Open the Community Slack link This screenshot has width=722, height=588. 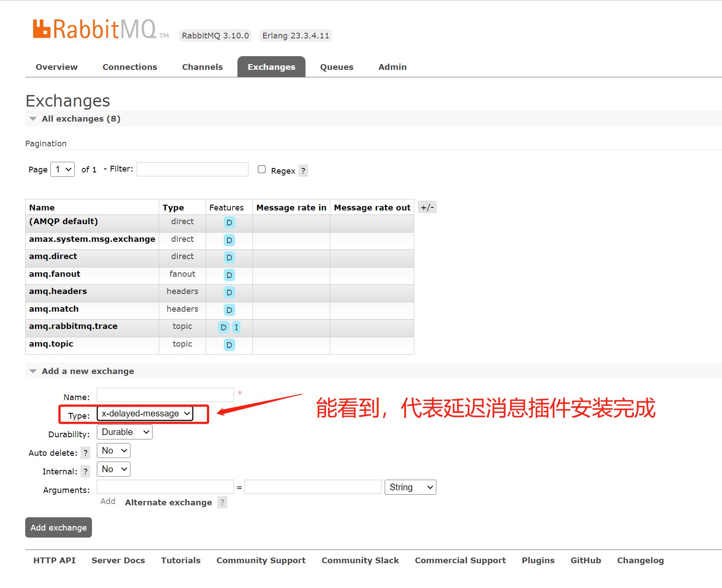[360, 560]
